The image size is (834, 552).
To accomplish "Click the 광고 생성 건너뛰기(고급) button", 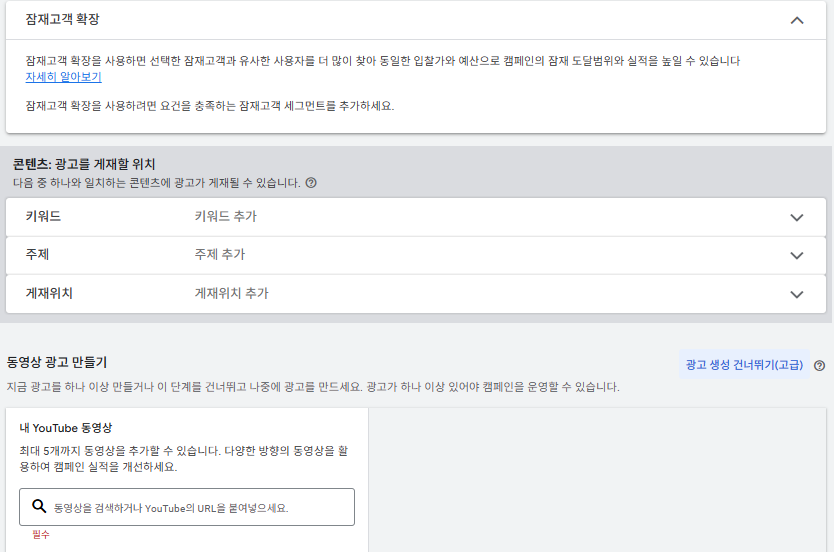I will click(744, 365).
